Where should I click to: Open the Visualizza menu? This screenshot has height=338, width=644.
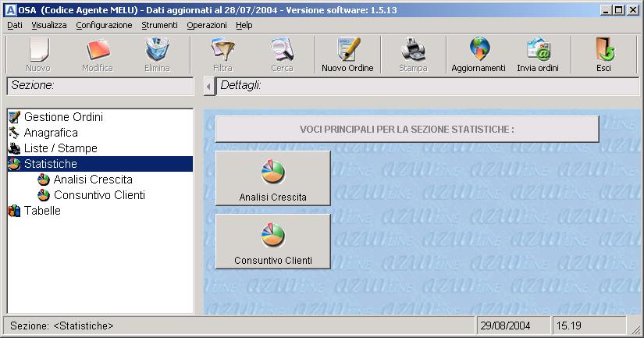(x=49, y=25)
